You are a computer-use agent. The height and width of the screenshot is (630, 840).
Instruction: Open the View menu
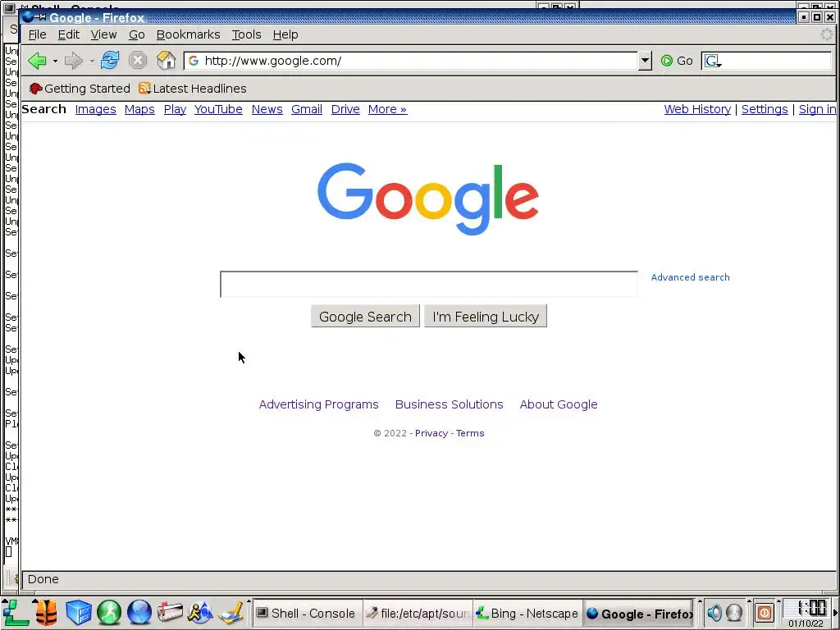103,34
